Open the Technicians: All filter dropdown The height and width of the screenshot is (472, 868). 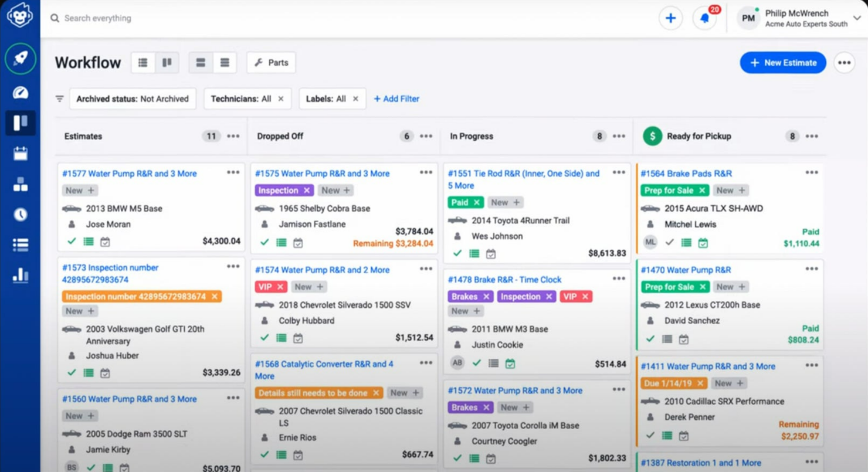click(x=243, y=99)
